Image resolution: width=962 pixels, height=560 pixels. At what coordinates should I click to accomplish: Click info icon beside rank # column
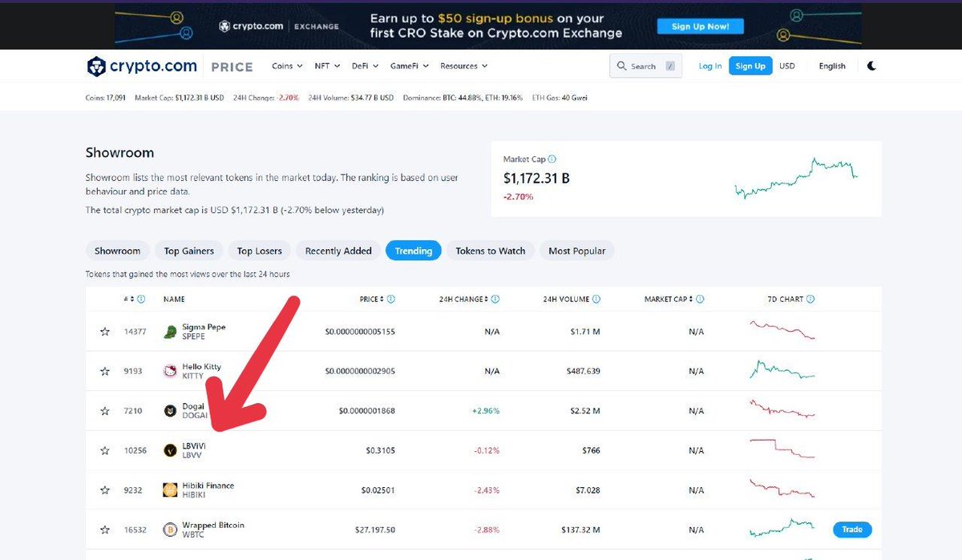(141, 299)
